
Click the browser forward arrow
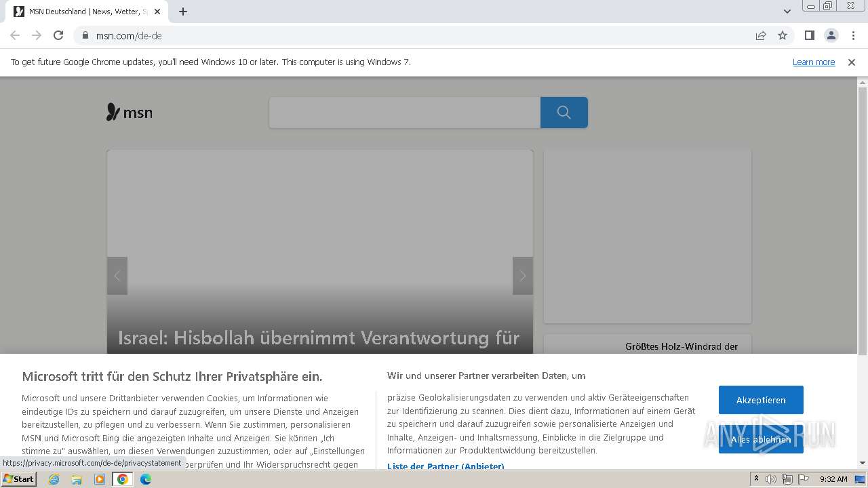pos(37,35)
